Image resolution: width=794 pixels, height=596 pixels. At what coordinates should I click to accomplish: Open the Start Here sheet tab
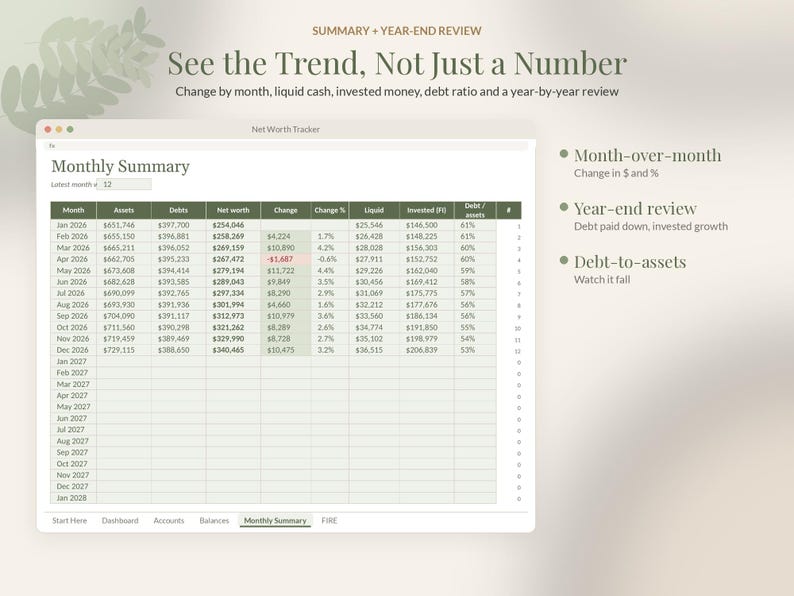click(x=69, y=521)
